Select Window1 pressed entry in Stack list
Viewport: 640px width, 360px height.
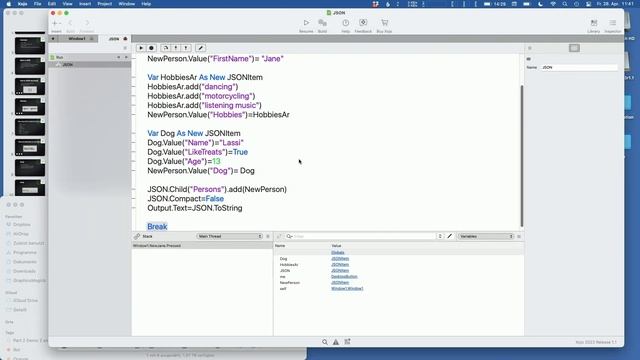pyautogui.click(x=202, y=246)
